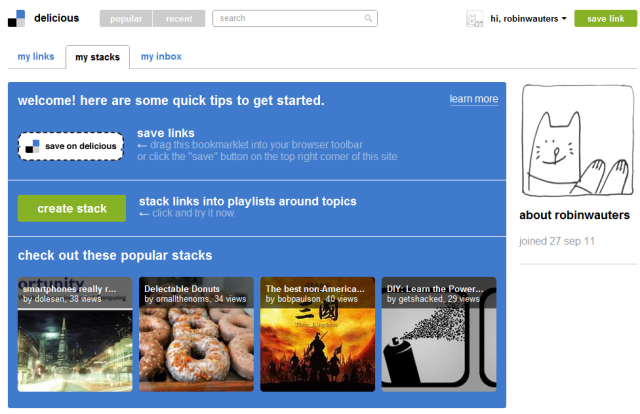
Task: Open the smartphones stack thumbnail
Action: click(x=75, y=334)
